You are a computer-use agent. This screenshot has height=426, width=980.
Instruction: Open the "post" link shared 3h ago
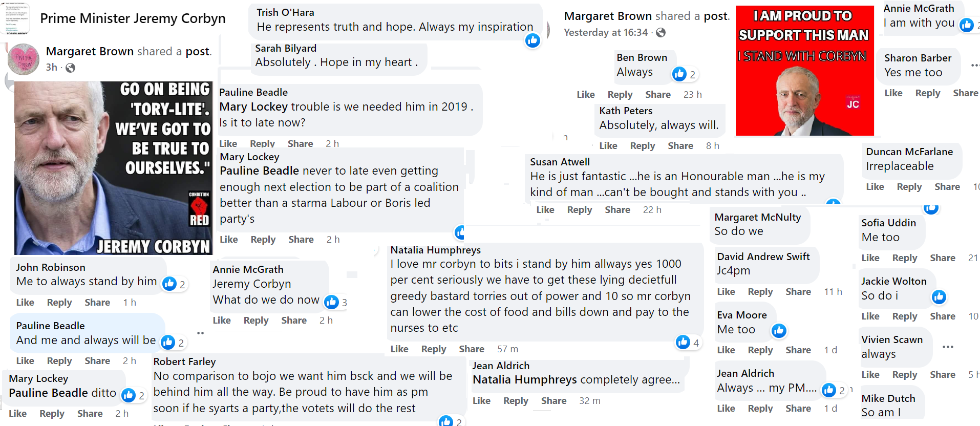198,51
